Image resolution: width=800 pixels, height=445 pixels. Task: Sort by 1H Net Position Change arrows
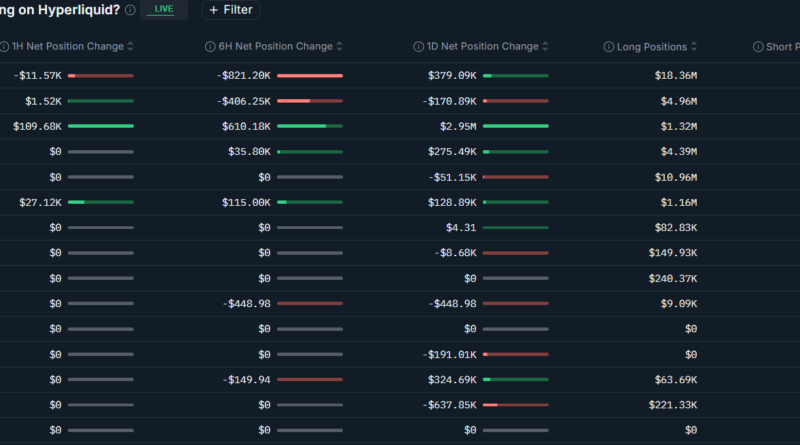tap(130, 47)
